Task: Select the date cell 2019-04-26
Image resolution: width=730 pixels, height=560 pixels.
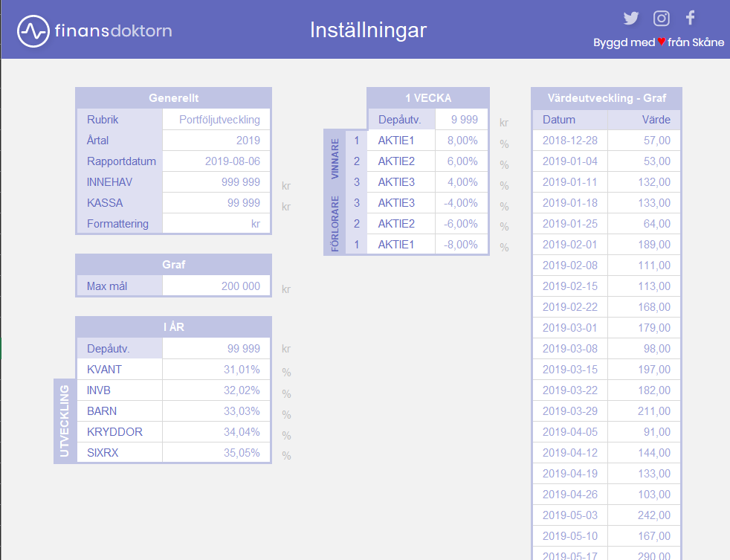Action: pos(570,495)
